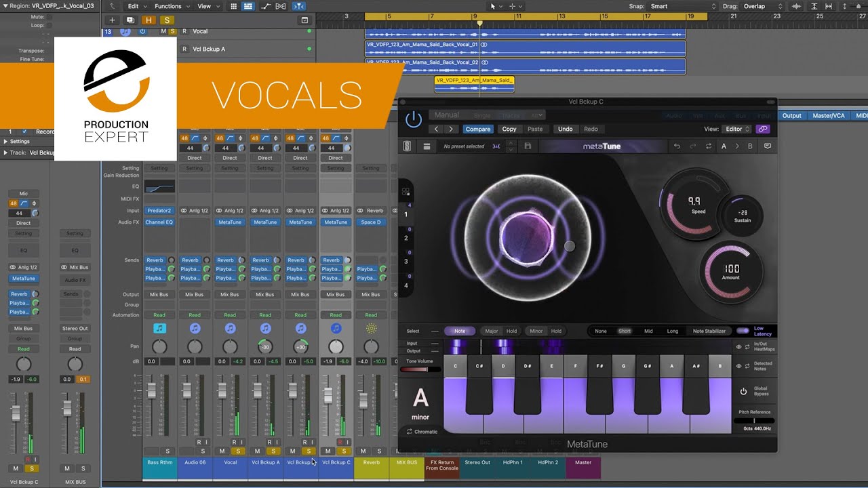Open the View Editor dropdown in plugin
Screen dimensions: 868x488
[737, 129]
